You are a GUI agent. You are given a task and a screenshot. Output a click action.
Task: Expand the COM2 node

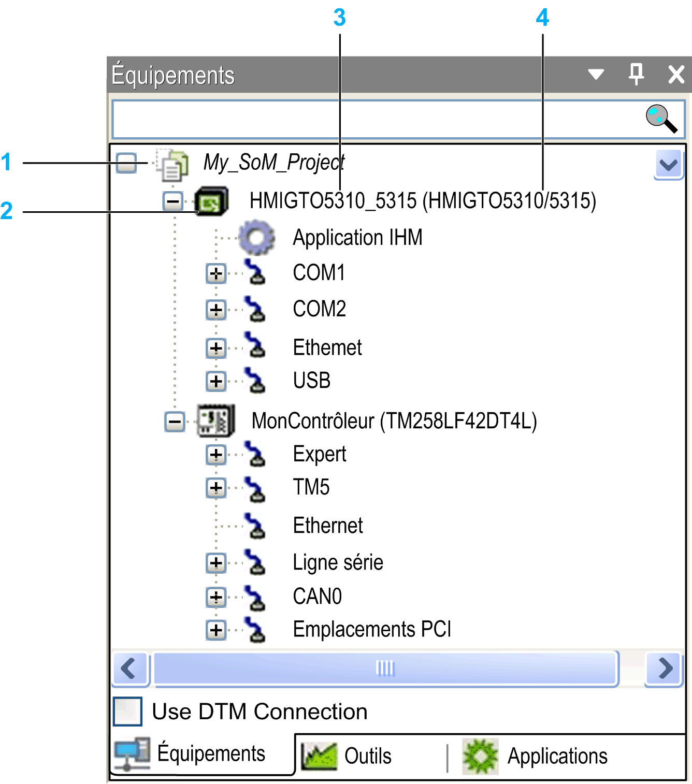216,310
